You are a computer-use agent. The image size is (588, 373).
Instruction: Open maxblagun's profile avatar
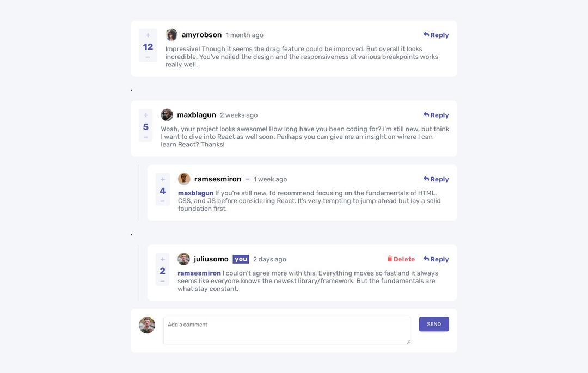(x=167, y=115)
